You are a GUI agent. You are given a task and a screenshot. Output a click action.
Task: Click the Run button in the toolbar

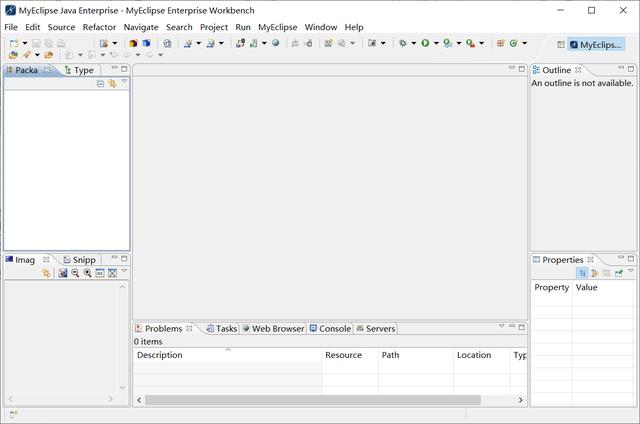point(425,43)
